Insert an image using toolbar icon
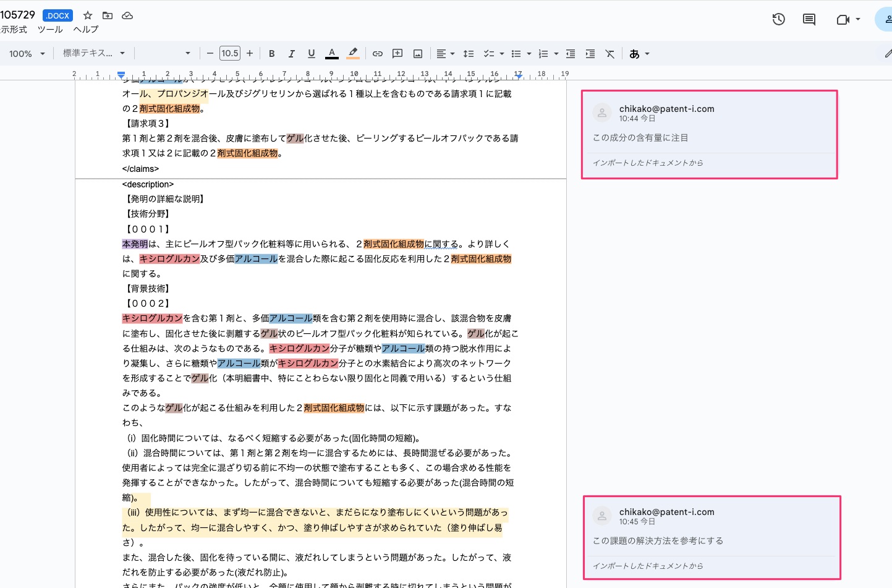 click(x=418, y=54)
